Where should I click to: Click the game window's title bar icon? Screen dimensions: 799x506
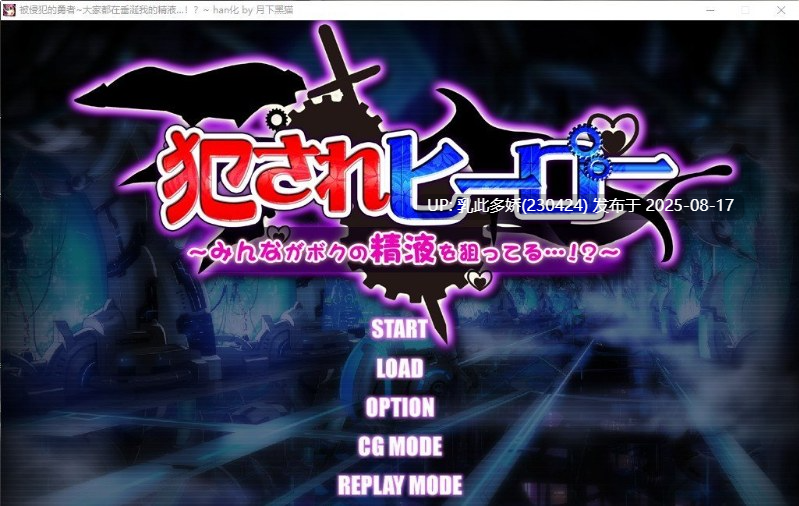pos(9,10)
